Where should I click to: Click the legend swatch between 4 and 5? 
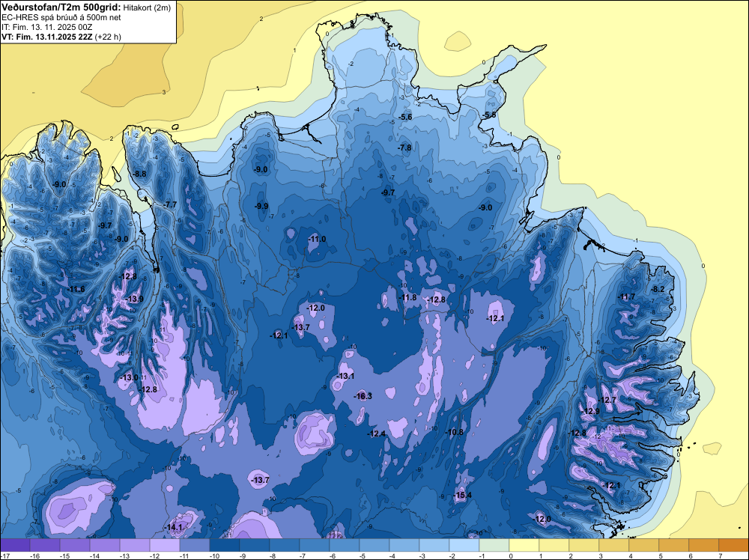(x=644, y=545)
